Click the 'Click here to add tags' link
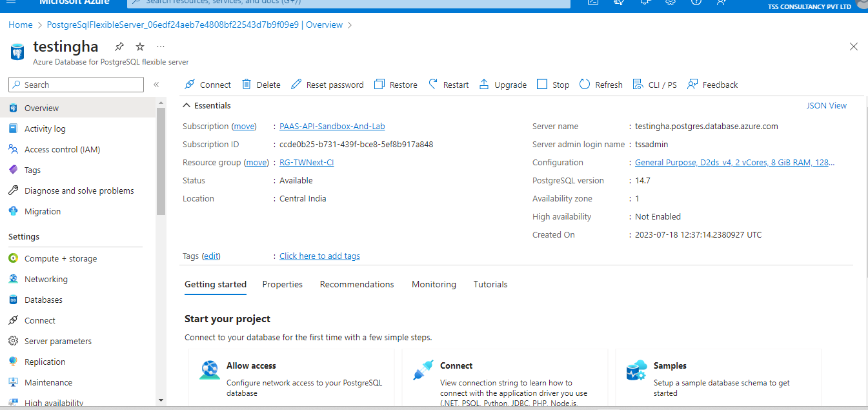Viewport: 868px width, 410px height. tap(319, 256)
